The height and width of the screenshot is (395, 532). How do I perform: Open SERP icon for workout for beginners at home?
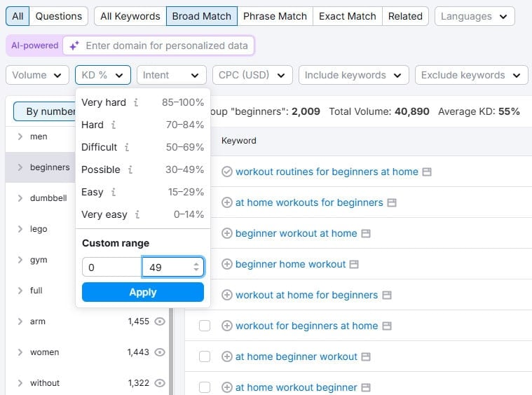[387, 326]
